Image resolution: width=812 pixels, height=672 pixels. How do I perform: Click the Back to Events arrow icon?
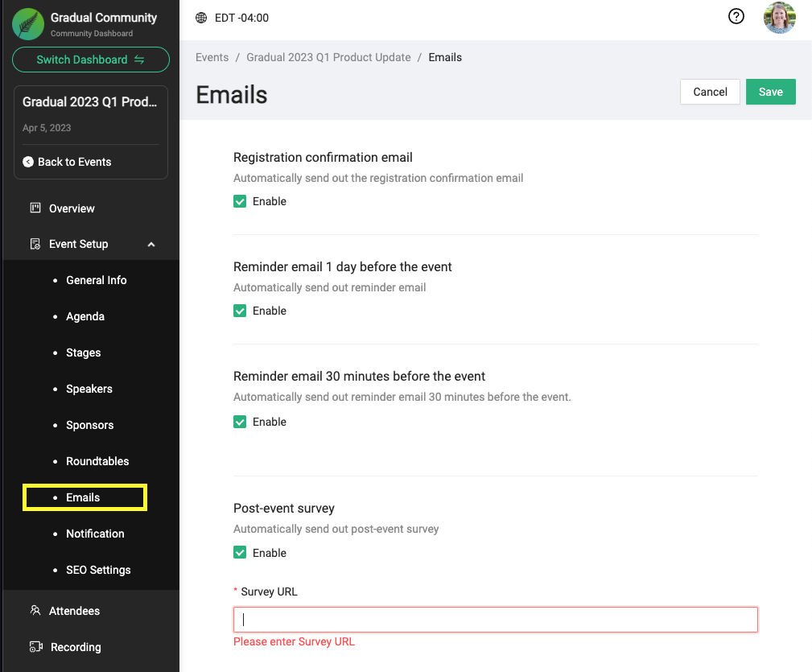pos(28,162)
